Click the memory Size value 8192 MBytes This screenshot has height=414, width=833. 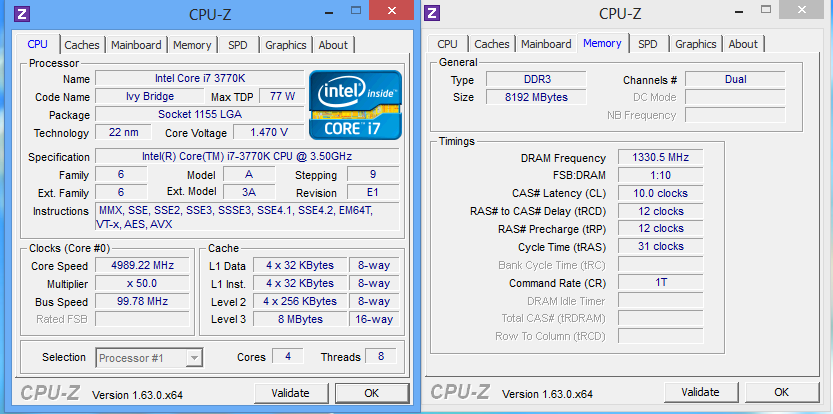(x=537, y=97)
